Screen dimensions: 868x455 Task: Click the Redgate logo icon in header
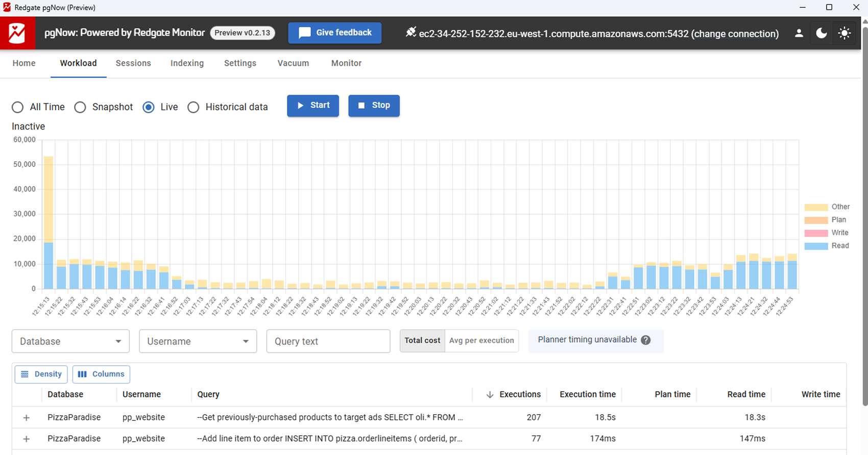point(17,33)
